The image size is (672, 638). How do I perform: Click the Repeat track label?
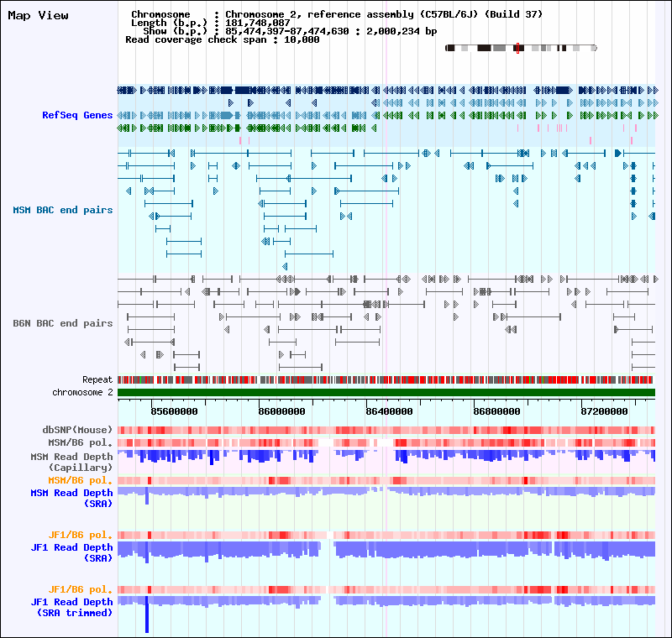97,379
